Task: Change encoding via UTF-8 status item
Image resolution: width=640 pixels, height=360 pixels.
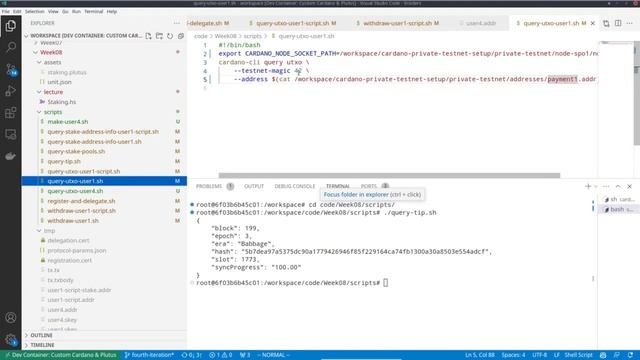Action: 539,355
